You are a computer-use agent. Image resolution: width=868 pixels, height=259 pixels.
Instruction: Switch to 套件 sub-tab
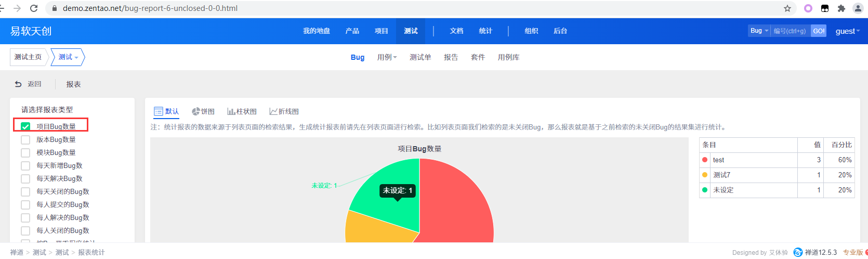pyautogui.click(x=478, y=57)
